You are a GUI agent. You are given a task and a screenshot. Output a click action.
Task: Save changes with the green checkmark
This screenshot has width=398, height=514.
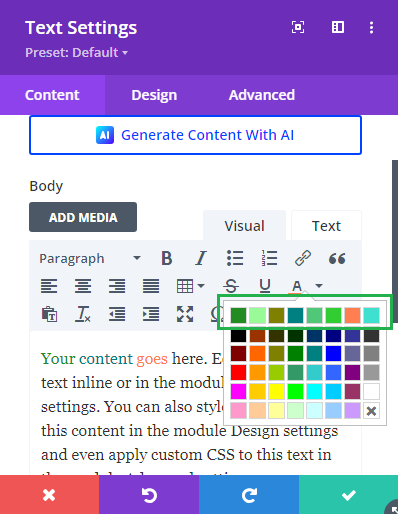[x=348, y=495]
